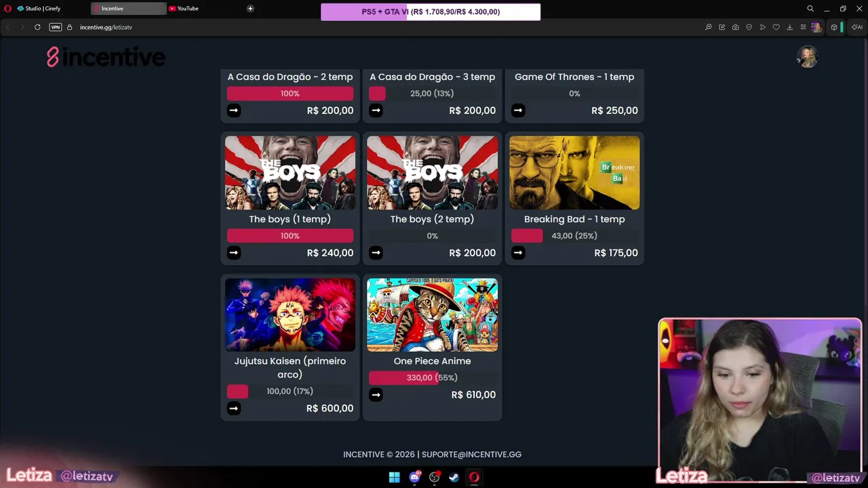Open the Opera main menu
Viewport: 868px width, 488px height.
(x=8, y=9)
